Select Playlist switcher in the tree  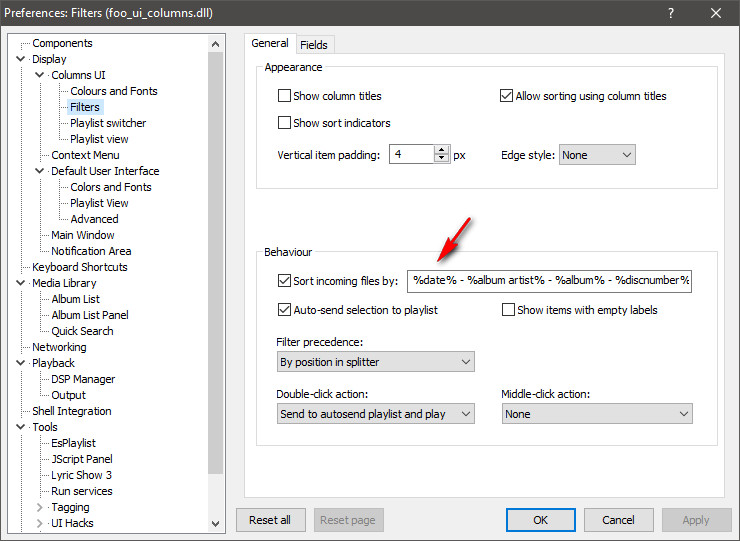(x=108, y=123)
